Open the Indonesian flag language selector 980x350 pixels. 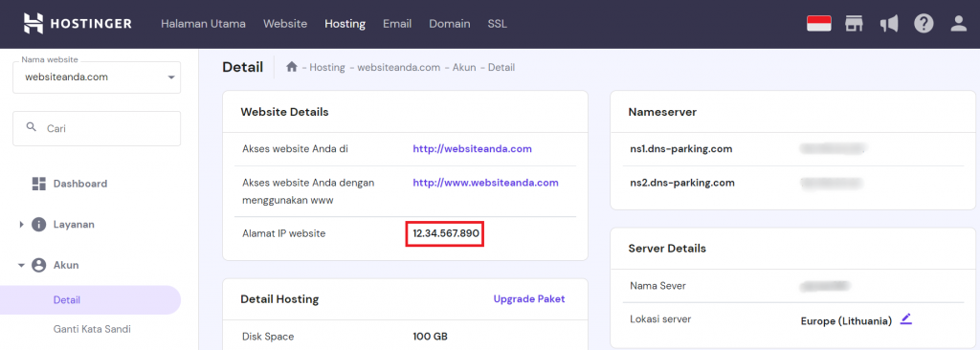[x=819, y=24]
